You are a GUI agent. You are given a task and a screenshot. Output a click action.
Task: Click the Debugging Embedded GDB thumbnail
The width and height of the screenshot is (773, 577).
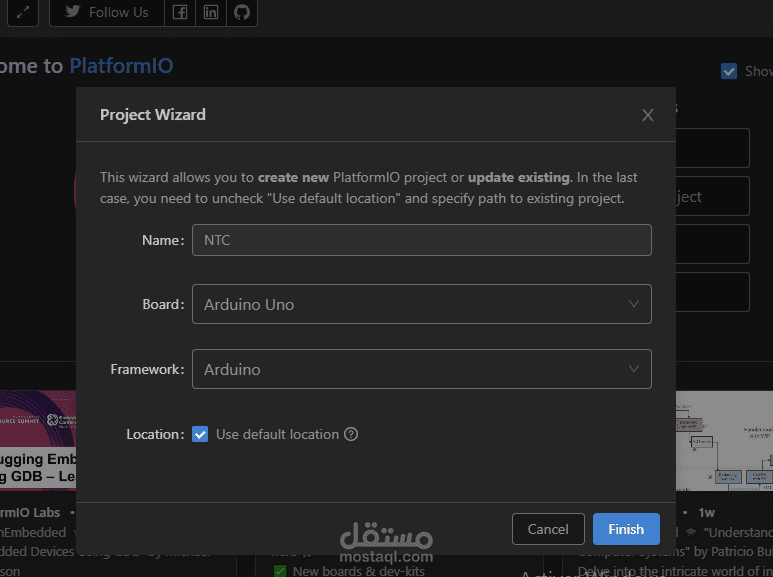38,440
